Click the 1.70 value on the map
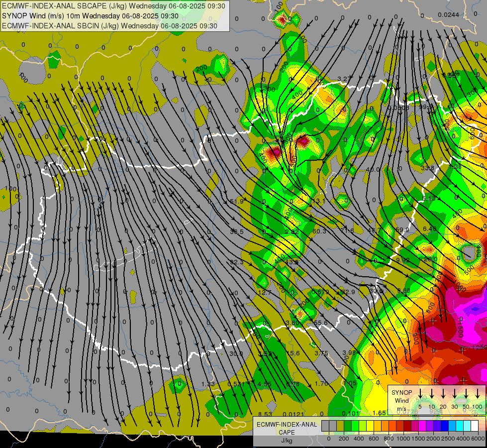 coord(321,383)
